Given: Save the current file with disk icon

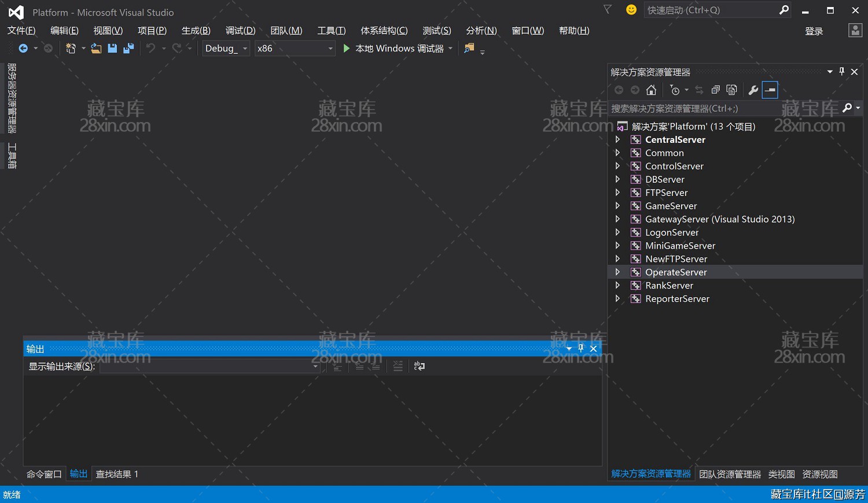Looking at the screenshot, I should click(112, 49).
